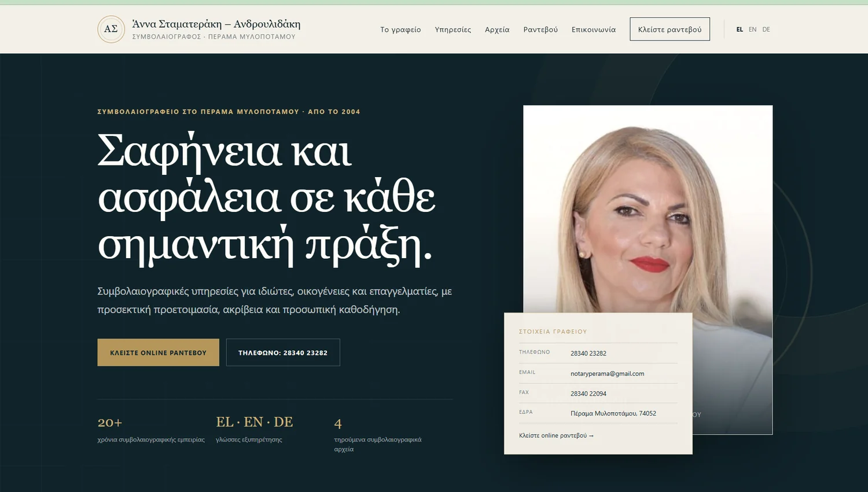This screenshot has height=492, width=868.
Task: Open the Αρχεία navigation item
Action: 497,30
